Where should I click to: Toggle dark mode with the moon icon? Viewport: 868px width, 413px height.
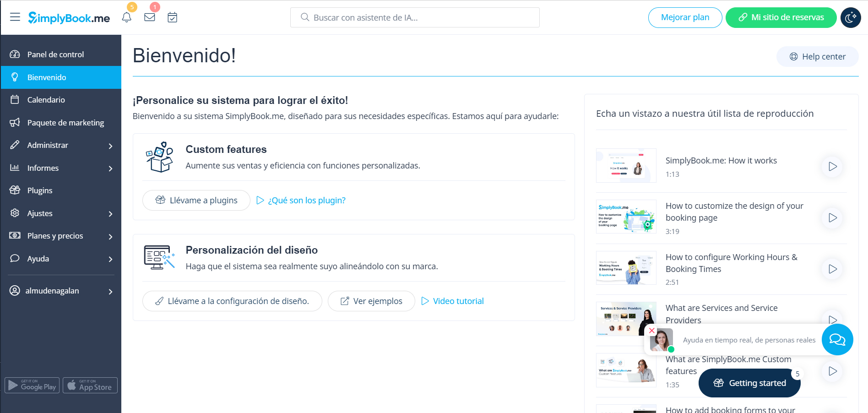851,17
